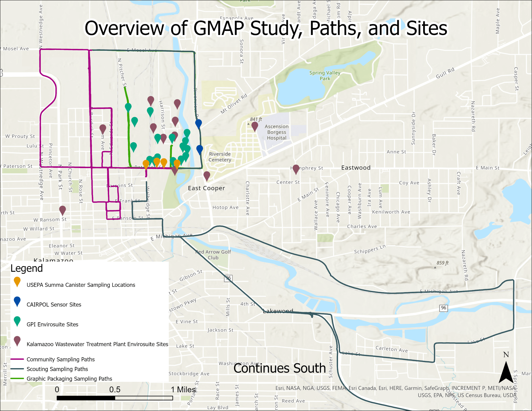This screenshot has width=532, height=411.
Task: Select the maroon pin near Humphrey St in Eastwood
Action: click(x=295, y=168)
